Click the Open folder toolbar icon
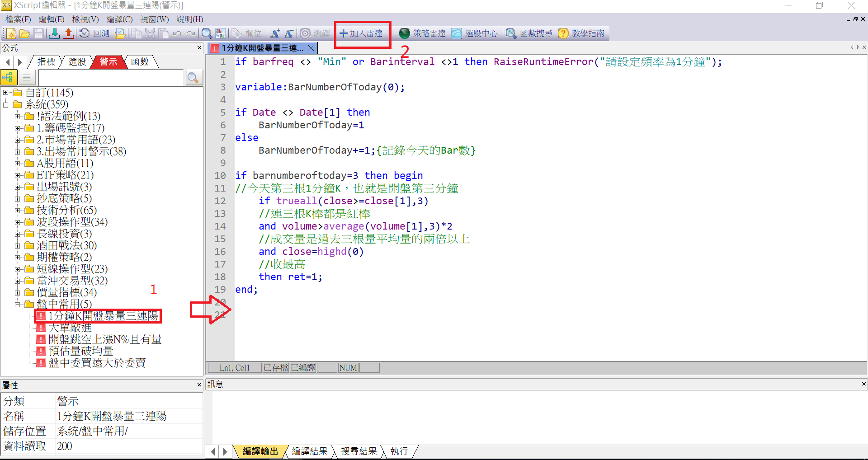This screenshot has height=460, width=868. click(x=25, y=33)
